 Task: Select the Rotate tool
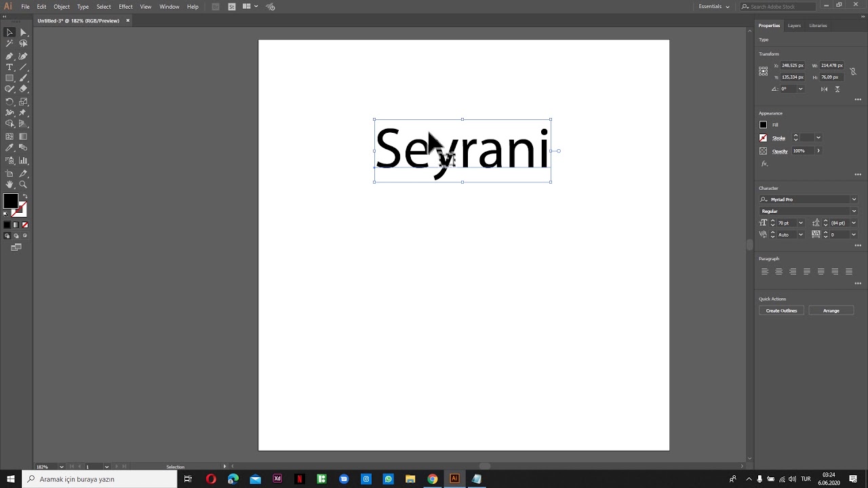tap(9, 102)
